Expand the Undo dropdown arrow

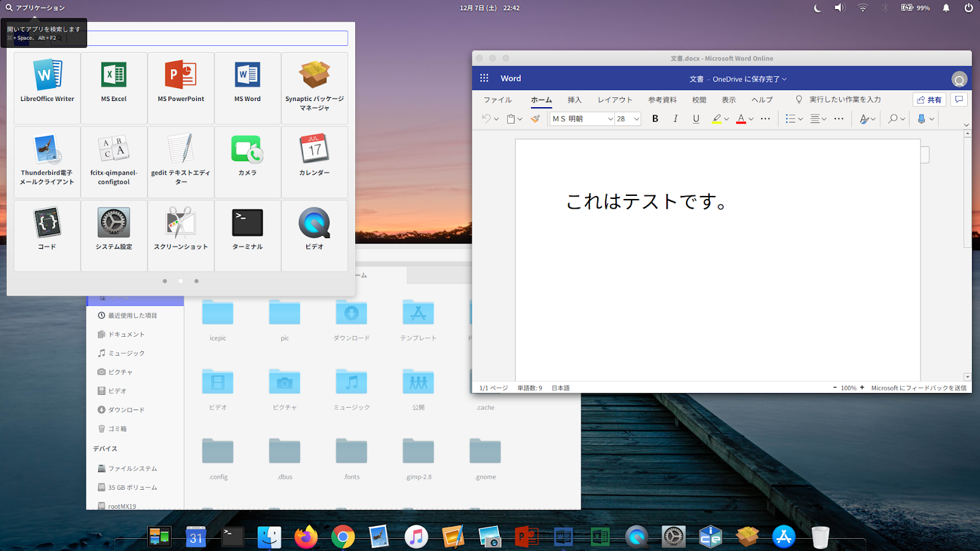496,119
